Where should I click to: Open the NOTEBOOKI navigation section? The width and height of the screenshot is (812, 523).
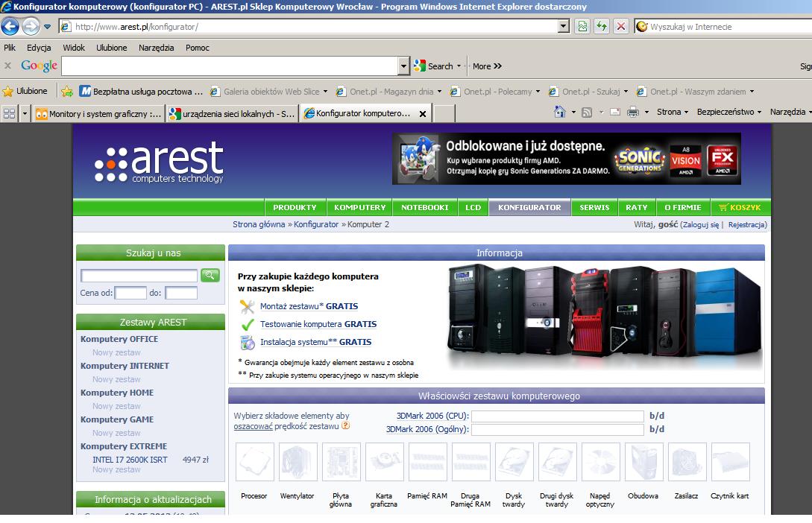[424, 208]
